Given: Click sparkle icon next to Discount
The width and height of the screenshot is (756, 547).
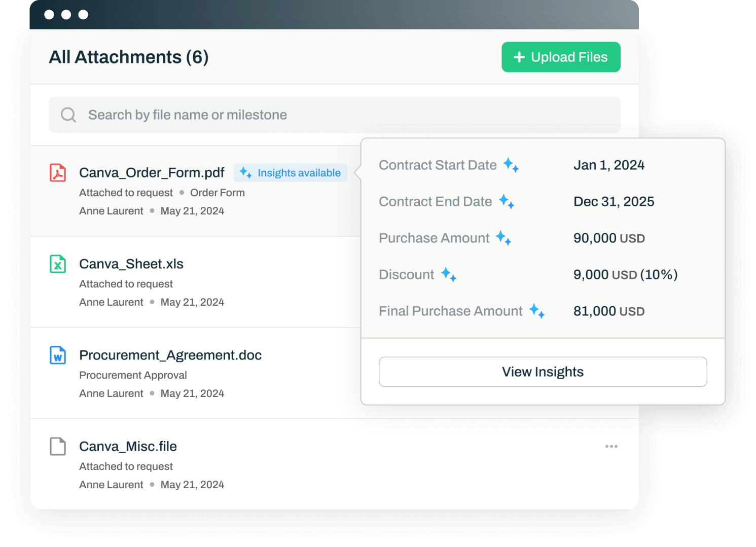Looking at the screenshot, I should pyautogui.click(x=449, y=275).
